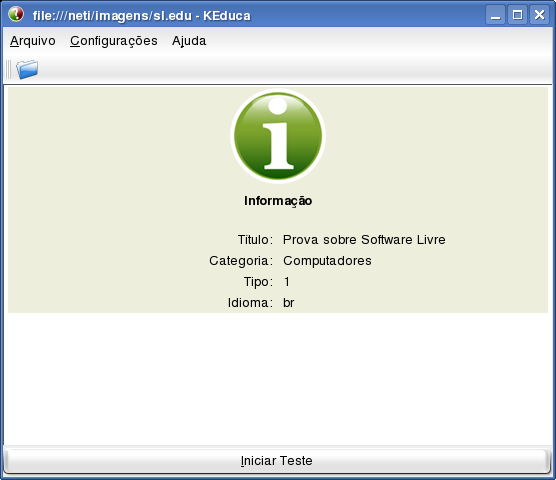Click the Informação heading text
This screenshot has height=480, width=556.
tap(278, 201)
